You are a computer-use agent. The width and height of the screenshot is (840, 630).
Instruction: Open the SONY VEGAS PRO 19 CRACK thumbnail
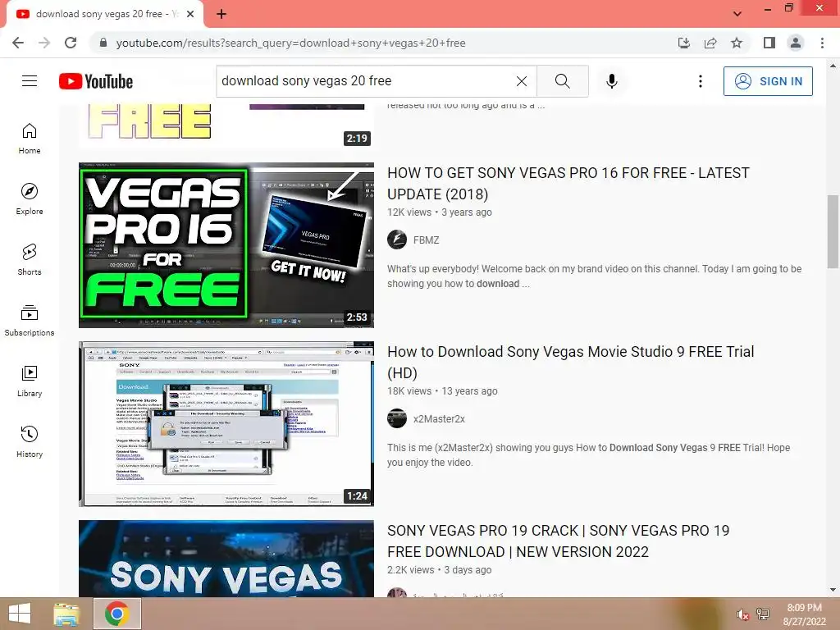pos(226,558)
